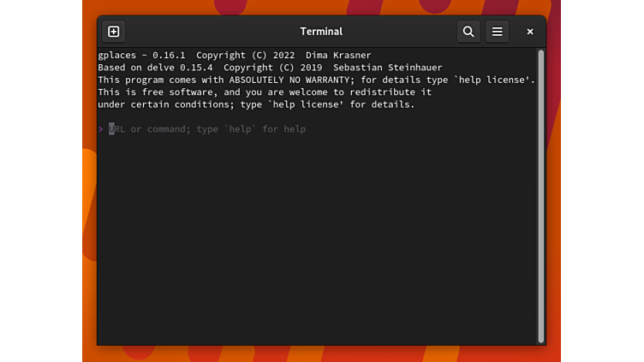Click the 'ABSOLUTELY NO WARRANTY' line
Screen dimensions: 644x362
(316, 80)
